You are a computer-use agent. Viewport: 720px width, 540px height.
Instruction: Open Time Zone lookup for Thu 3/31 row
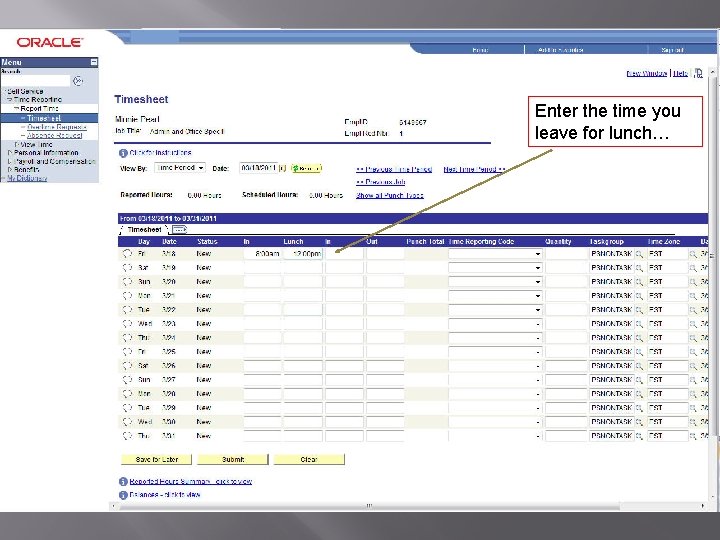693,436
